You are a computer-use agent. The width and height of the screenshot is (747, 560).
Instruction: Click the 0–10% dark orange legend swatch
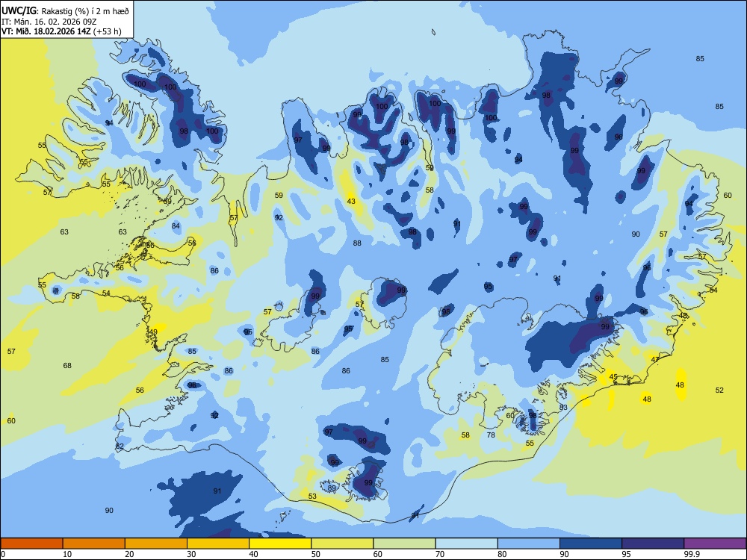click(x=31, y=544)
